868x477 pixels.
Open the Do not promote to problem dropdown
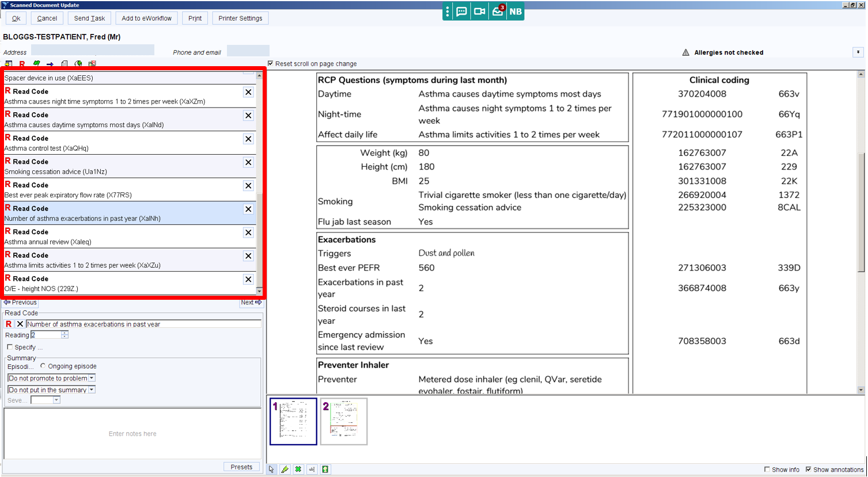(51, 378)
